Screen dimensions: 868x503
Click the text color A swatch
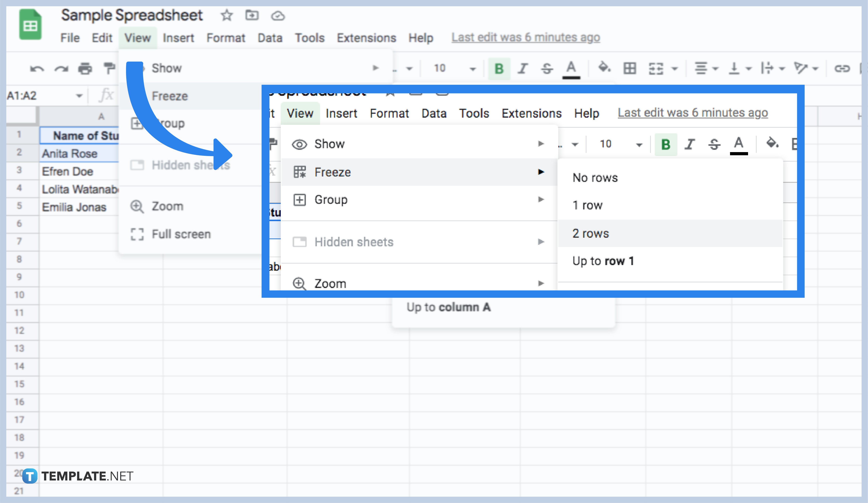coord(571,68)
